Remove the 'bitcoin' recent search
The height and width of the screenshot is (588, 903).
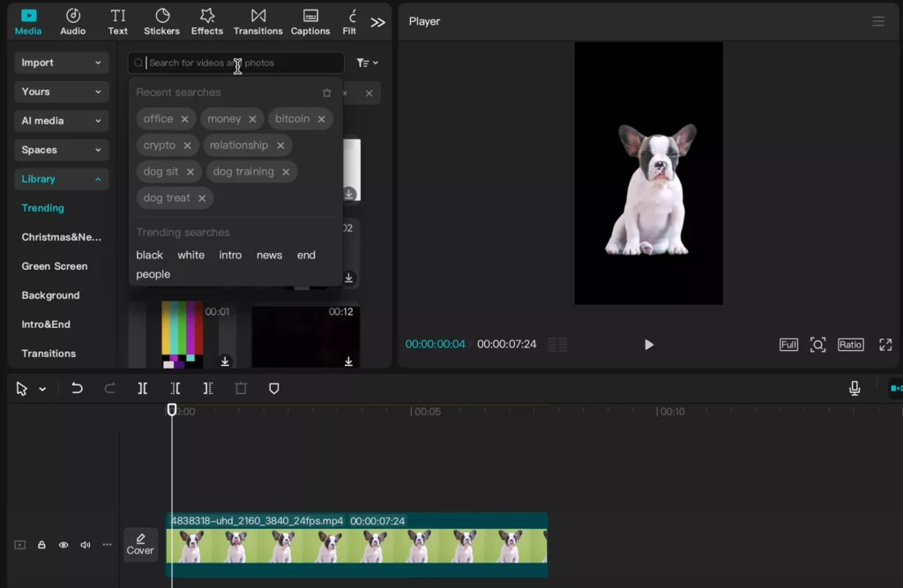[321, 119]
